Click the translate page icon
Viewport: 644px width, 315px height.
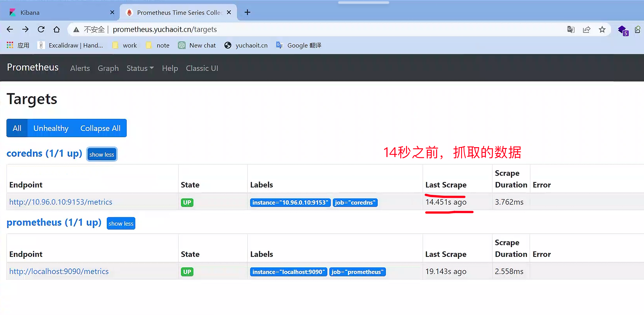coord(571,30)
